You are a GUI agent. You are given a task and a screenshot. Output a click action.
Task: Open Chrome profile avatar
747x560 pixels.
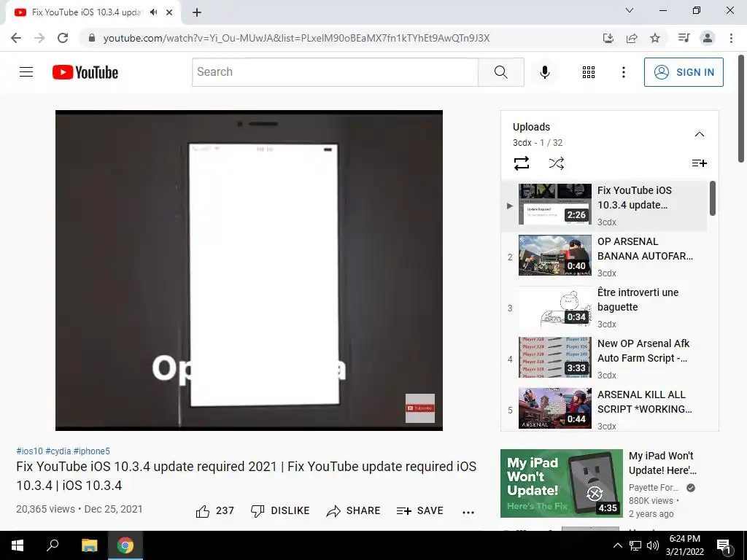coord(708,38)
